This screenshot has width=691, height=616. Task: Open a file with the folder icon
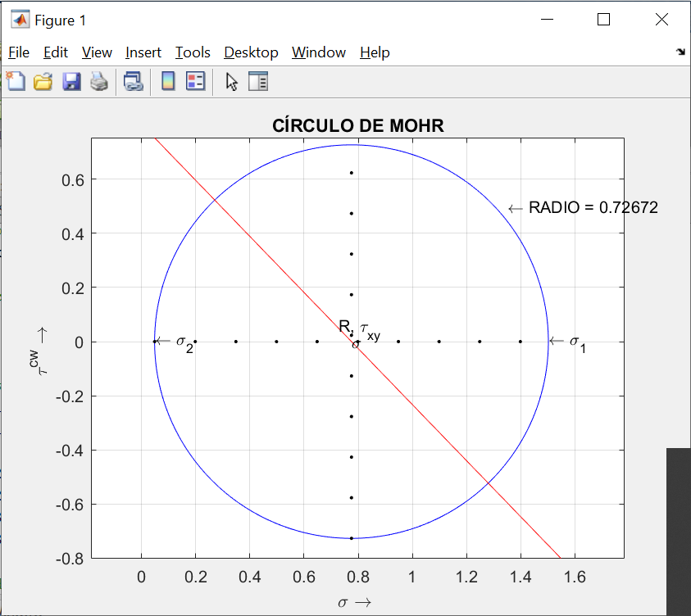(x=43, y=81)
